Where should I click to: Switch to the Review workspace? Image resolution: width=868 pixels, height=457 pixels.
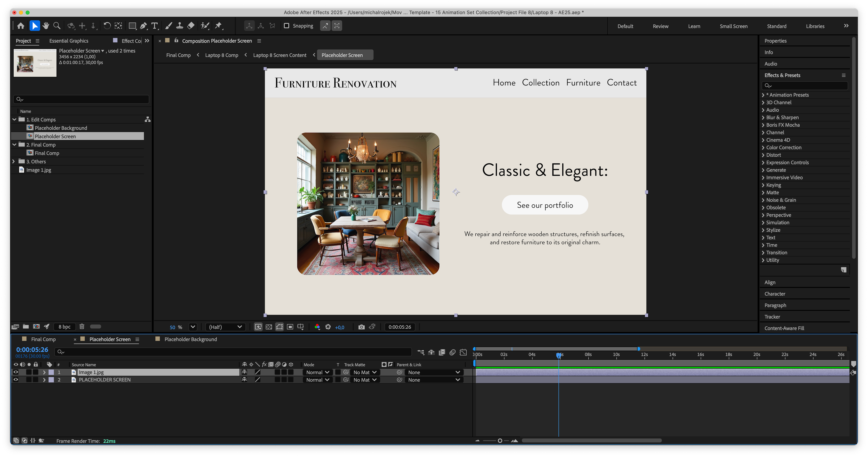point(660,26)
